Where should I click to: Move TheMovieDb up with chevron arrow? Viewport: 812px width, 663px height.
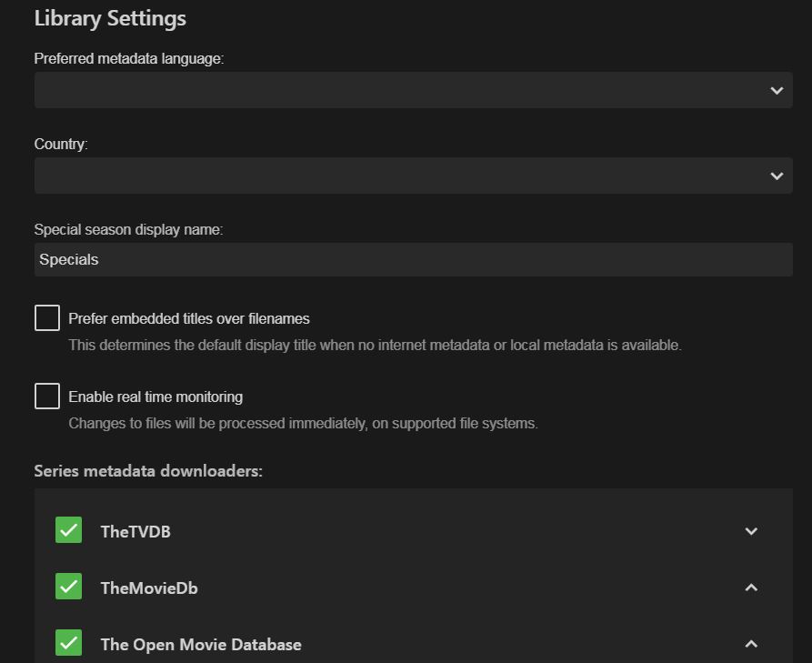[x=751, y=588]
